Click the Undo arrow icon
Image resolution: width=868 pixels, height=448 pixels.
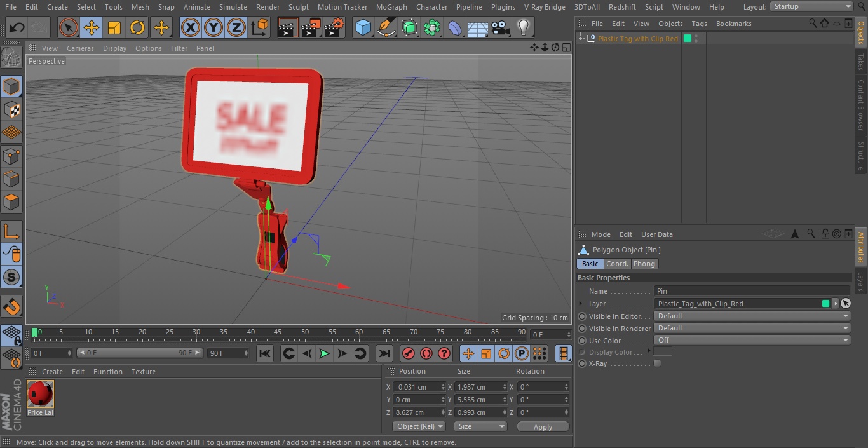coord(17,27)
